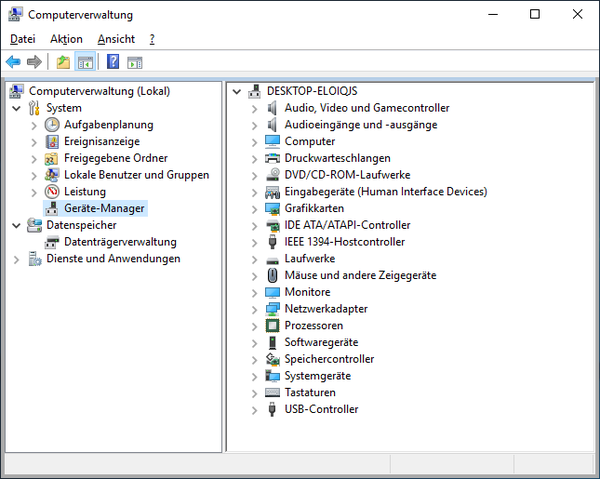Select the Grafikkarten label

click(314, 209)
